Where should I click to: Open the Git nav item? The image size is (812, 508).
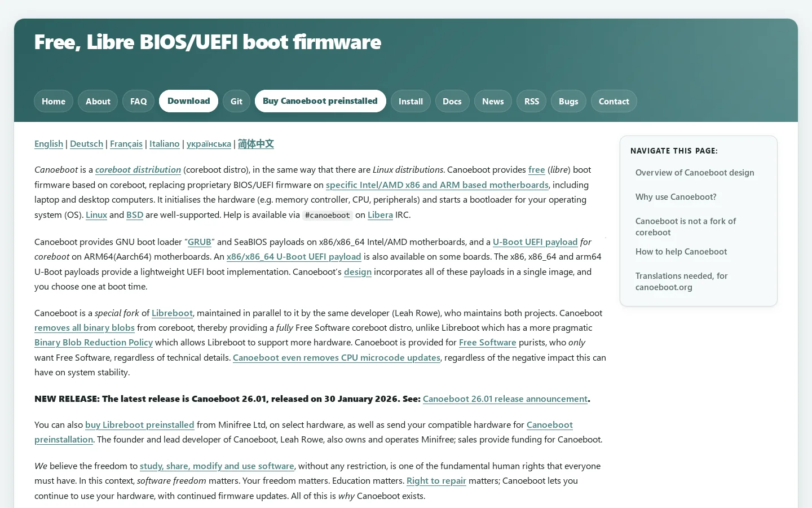(x=236, y=101)
